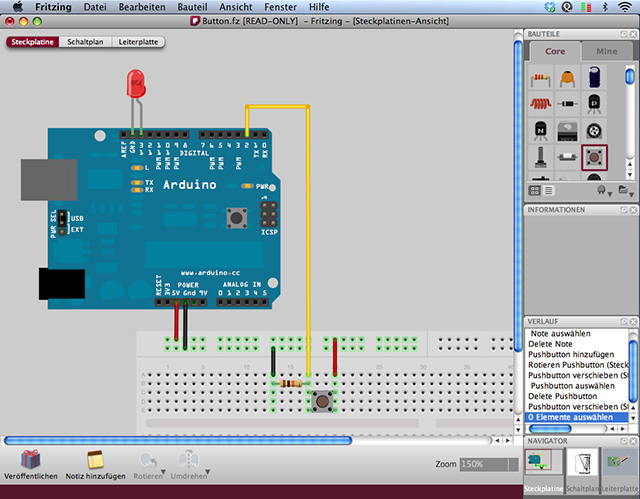Click the Bluetooth menu bar icon
The width and height of the screenshot is (640, 499).
coord(606,7)
